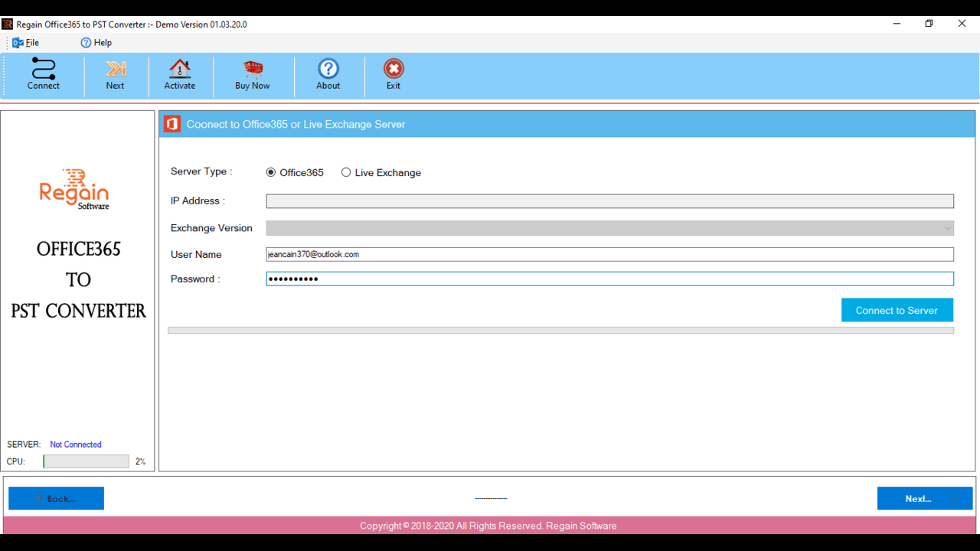Click the 'Not Connected' server status
This screenshot has height=551, width=980.
tap(76, 445)
